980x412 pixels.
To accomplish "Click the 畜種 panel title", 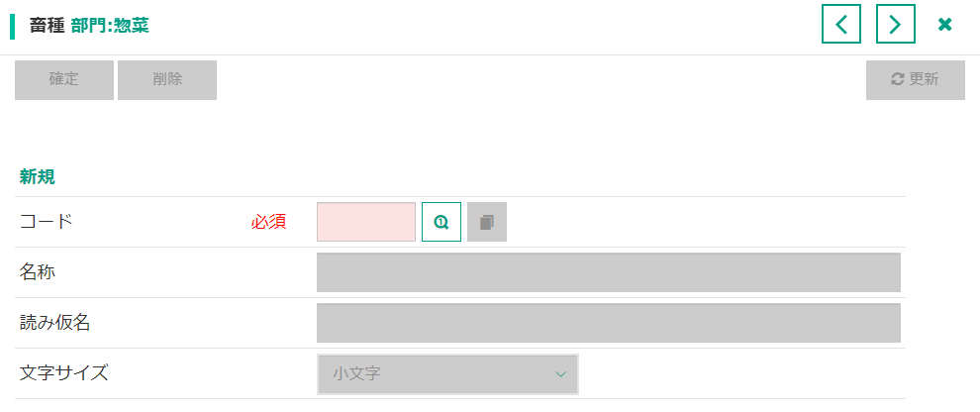I will pos(47,26).
